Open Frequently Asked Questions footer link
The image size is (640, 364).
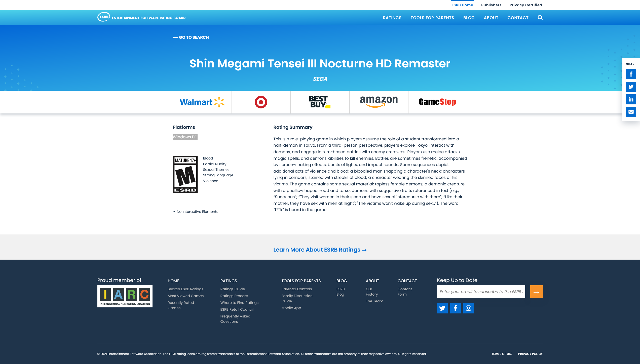point(235,319)
